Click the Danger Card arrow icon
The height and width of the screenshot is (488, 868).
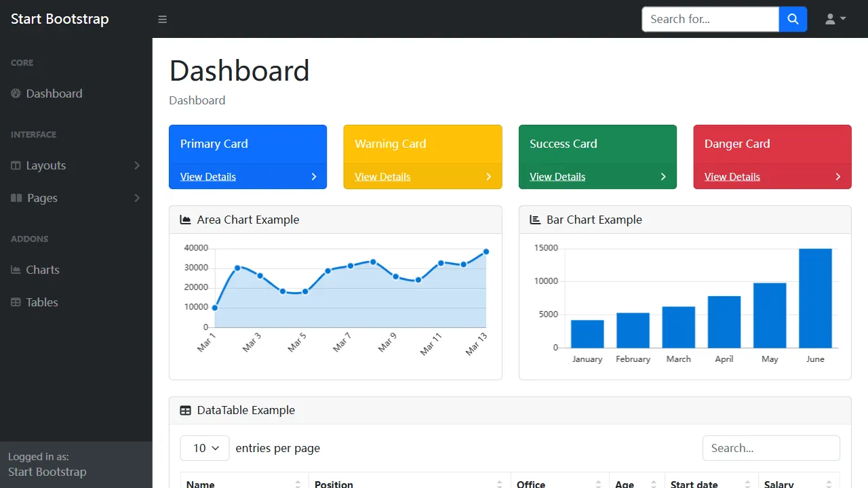click(x=838, y=177)
